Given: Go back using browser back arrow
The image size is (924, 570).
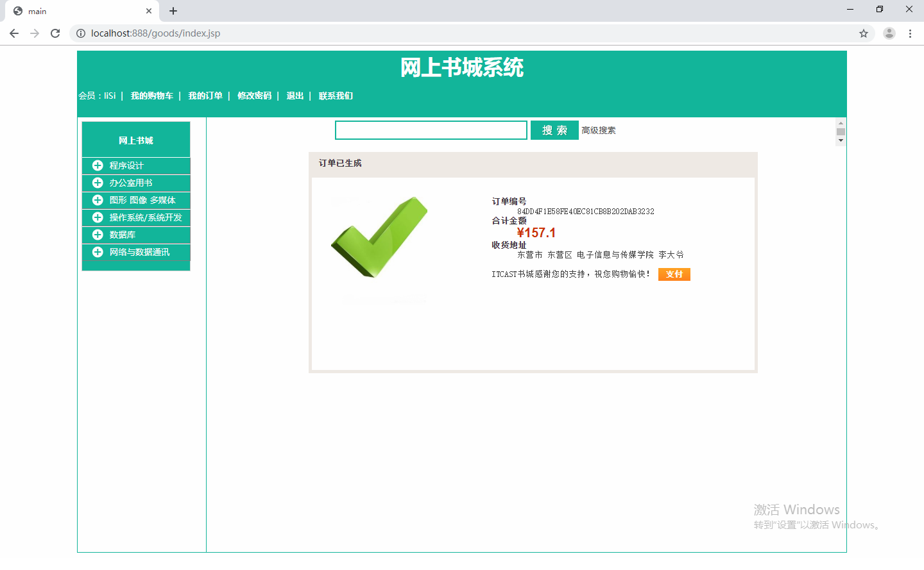Looking at the screenshot, I should click(x=14, y=33).
